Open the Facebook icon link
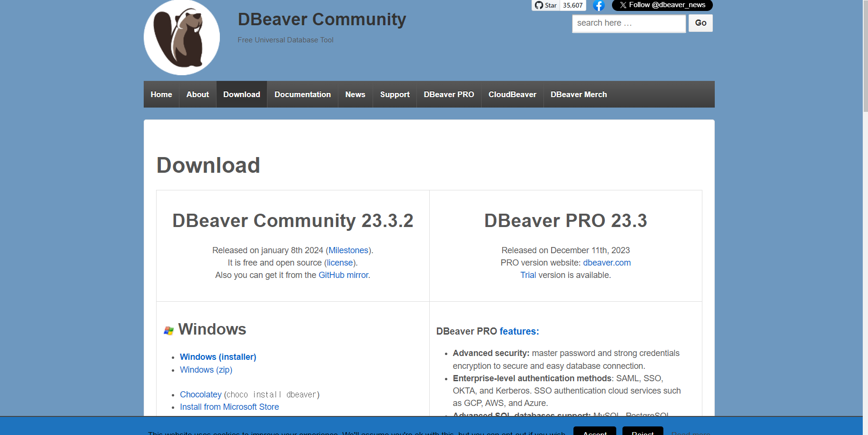This screenshot has height=435, width=868. (599, 6)
